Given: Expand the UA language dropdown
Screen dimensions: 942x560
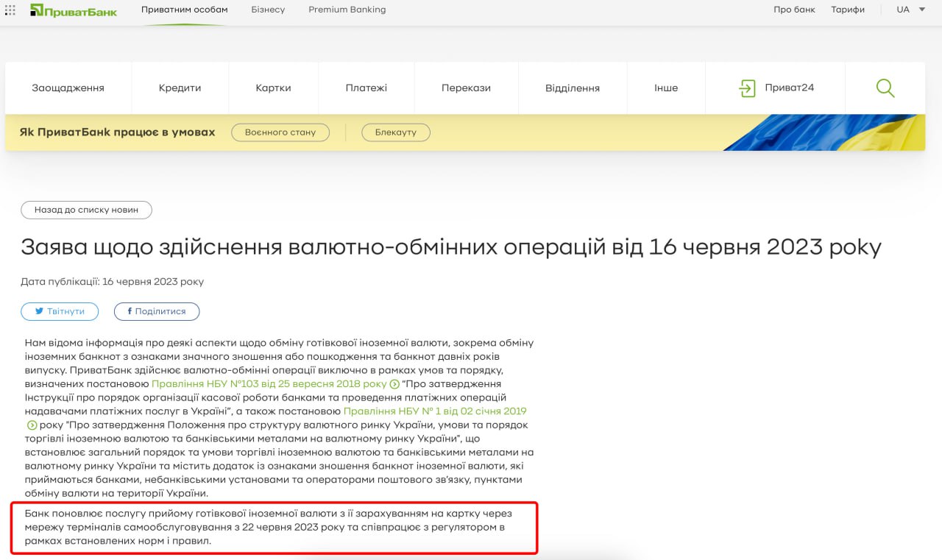Looking at the screenshot, I should click(x=921, y=10).
